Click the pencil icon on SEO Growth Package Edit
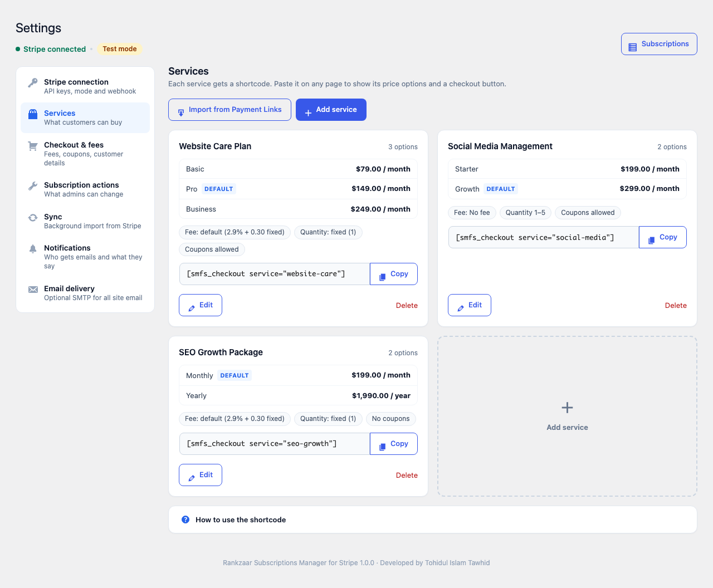Image resolution: width=713 pixels, height=588 pixels. [x=192, y=478]
